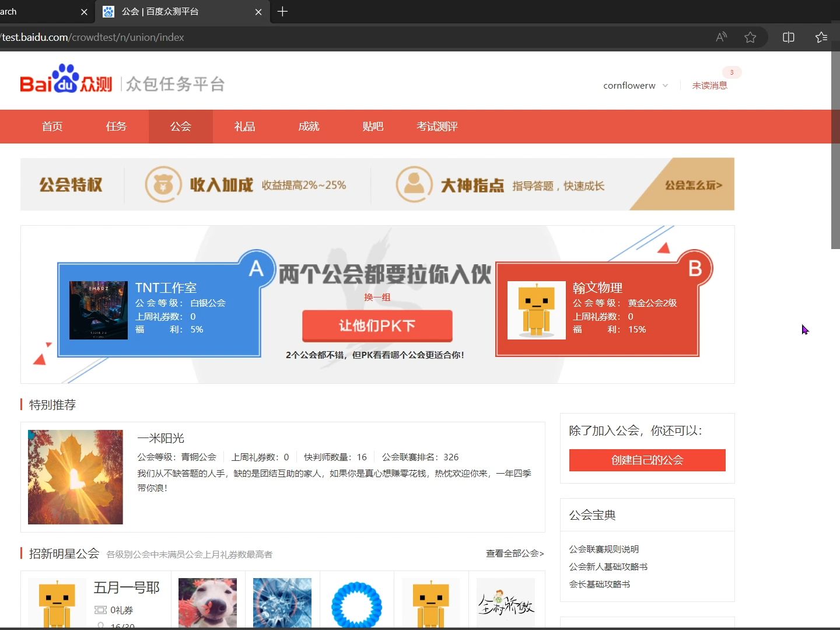Screen dimensions: 840x630
Task: Open the favorites list icon
Action: click(x=821, y=37)
